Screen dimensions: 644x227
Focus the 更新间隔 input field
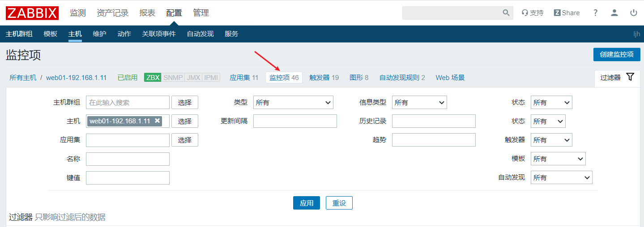(x=295, y=121)
